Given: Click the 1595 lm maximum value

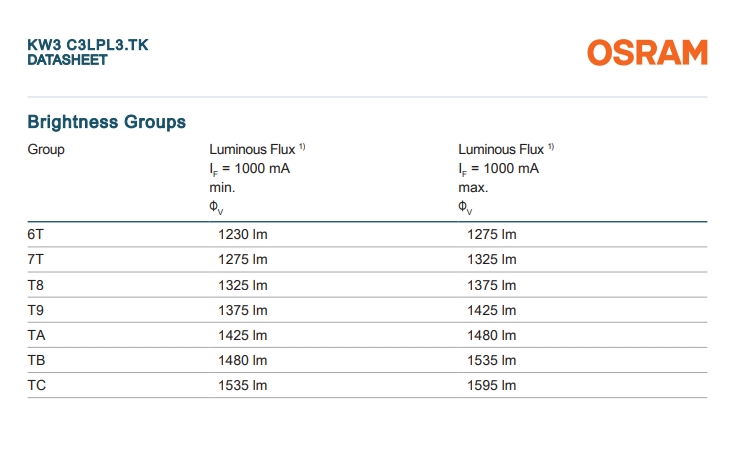Looking at the screenshot, I should tap(492, 385).
